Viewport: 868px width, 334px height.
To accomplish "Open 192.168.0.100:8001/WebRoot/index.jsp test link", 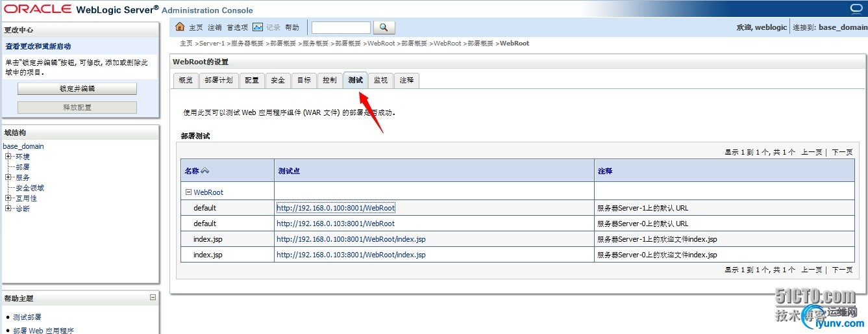I will click(351, 239).
